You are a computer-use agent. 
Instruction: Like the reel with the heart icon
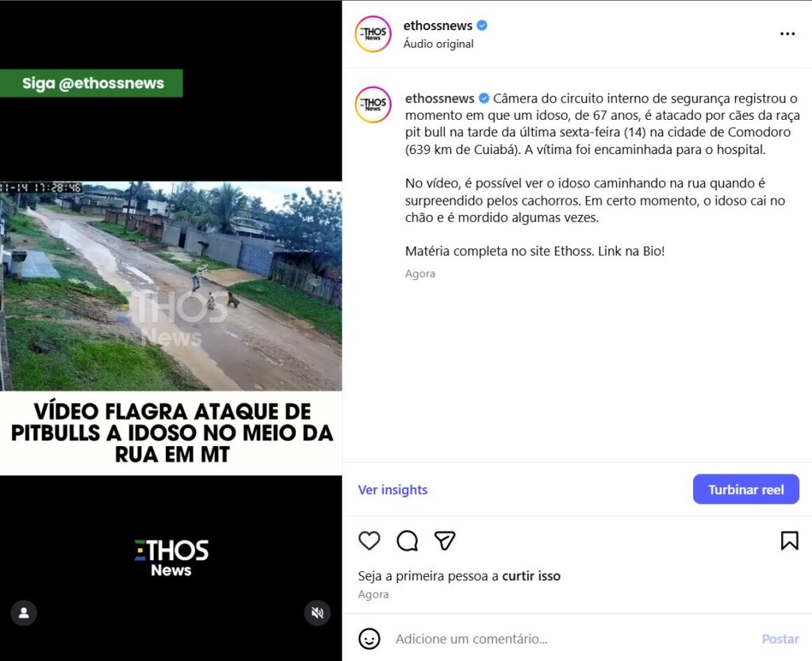[370, 541]
